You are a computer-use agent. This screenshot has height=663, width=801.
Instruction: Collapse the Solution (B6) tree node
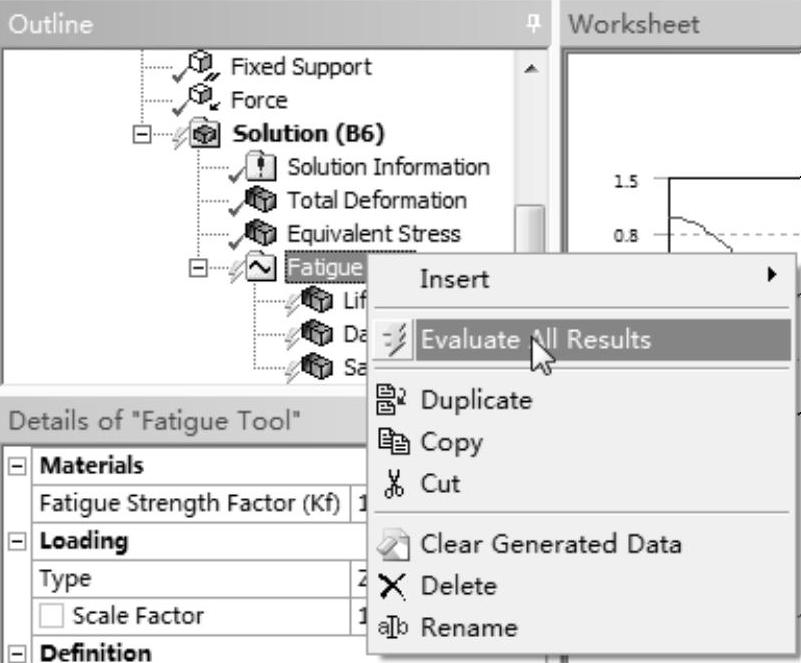[x=142, y=134]
